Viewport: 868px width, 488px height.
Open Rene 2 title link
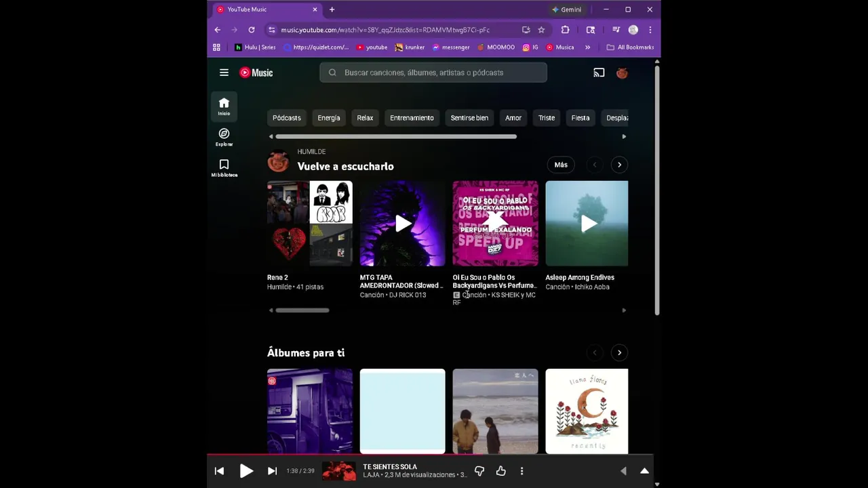277,277
